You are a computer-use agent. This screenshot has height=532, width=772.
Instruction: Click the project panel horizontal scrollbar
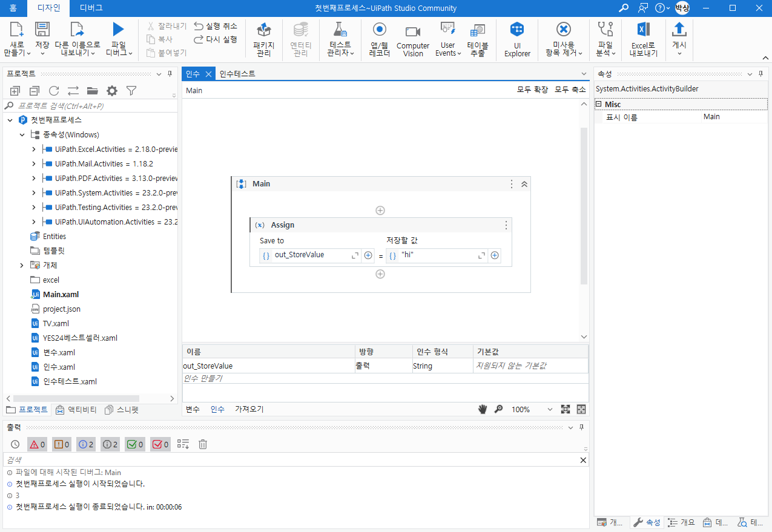(x=76, y=398)
